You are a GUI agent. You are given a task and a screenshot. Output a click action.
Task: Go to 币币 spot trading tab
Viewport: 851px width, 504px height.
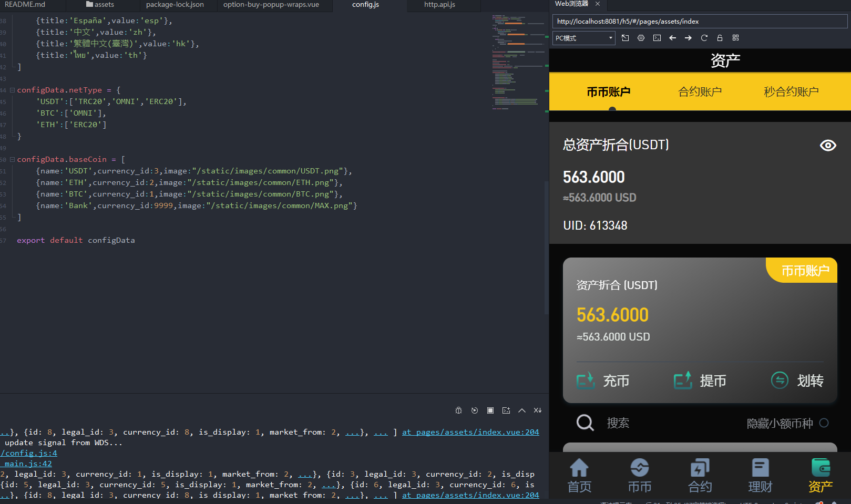pos(640,476)
